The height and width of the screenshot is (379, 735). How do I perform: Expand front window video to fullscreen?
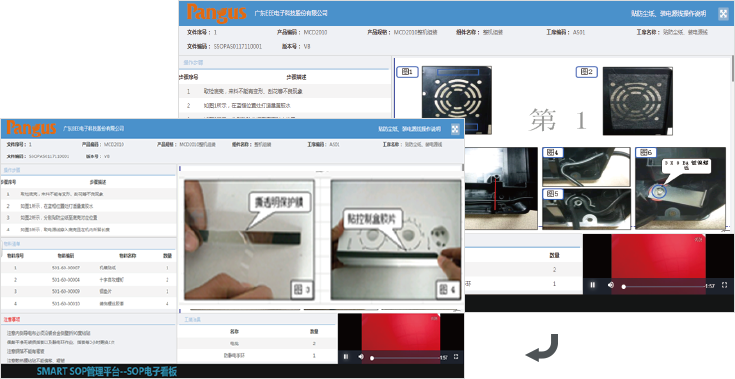click(456, 357)
